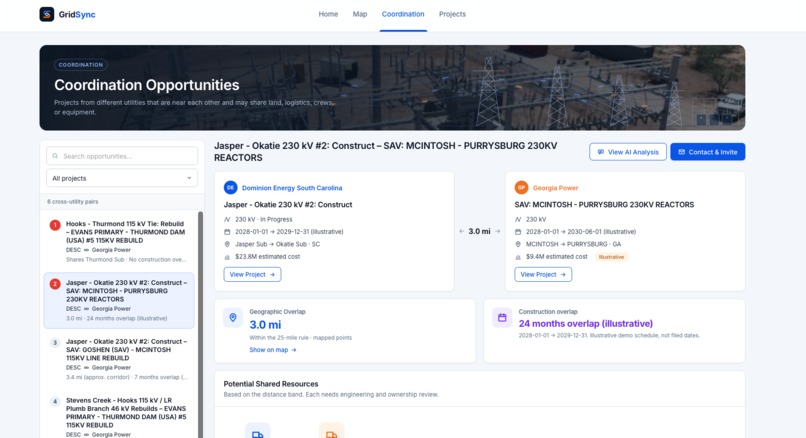Click the left arrow beside 3.0 mi
Image resolution: width=806 pixels, height=438 pixels.
[x=462, y=231]
